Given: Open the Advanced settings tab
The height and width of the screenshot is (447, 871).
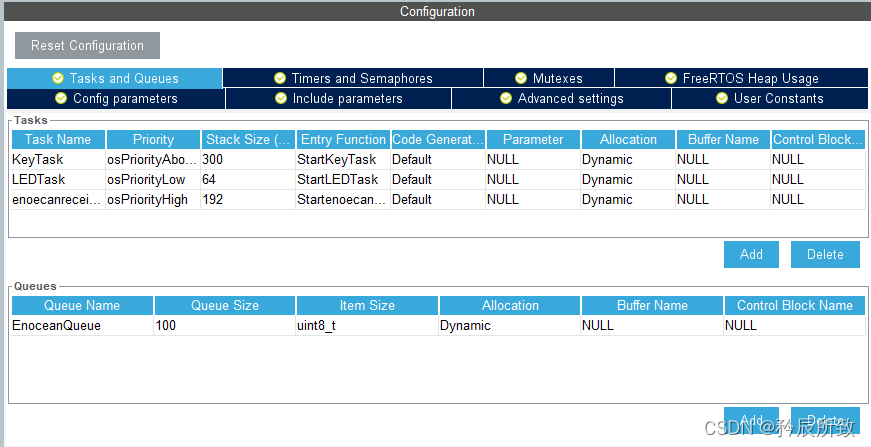Looking at the screenshot, I should (x=561, y=98).
